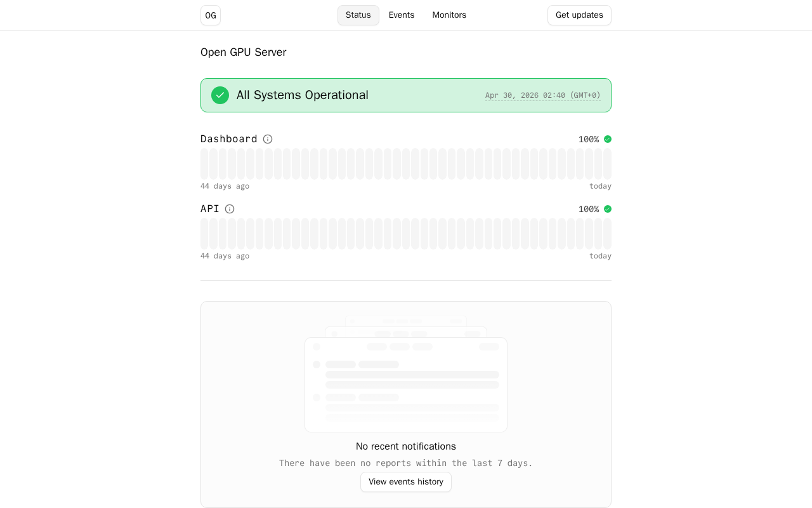This screenshot has width=812, height=508.
Task: Switch to the Status tab
Action: click(358, 15)
